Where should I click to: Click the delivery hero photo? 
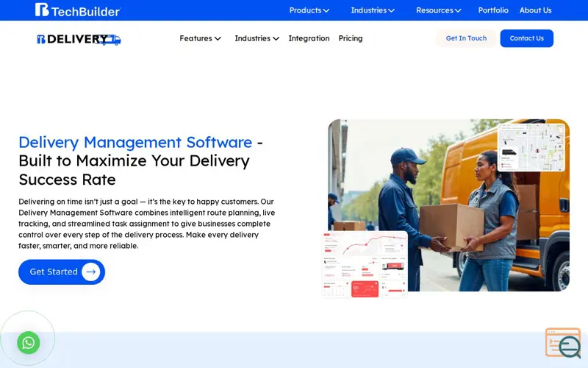point(448,205)
